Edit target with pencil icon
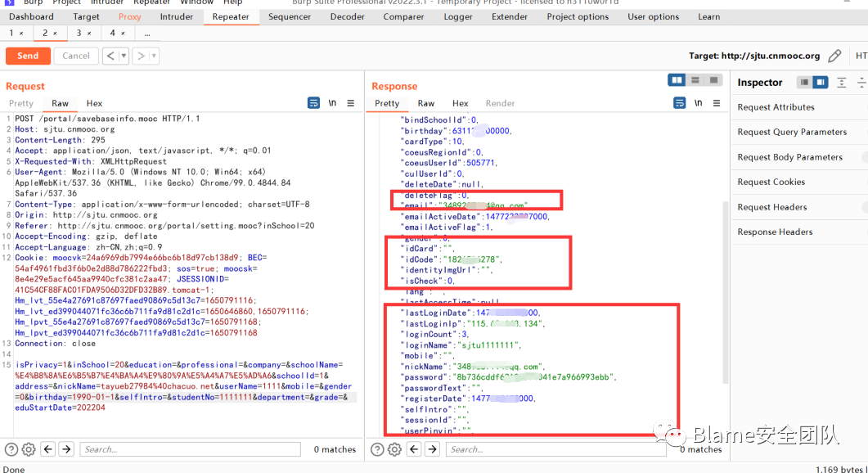Screen dimensions: 868x473 [x=834, y=56]
